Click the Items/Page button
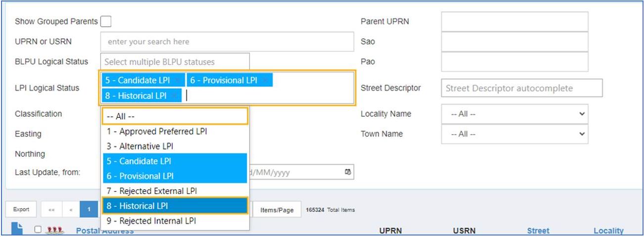The image size is (644, 237). click(276, 210)
